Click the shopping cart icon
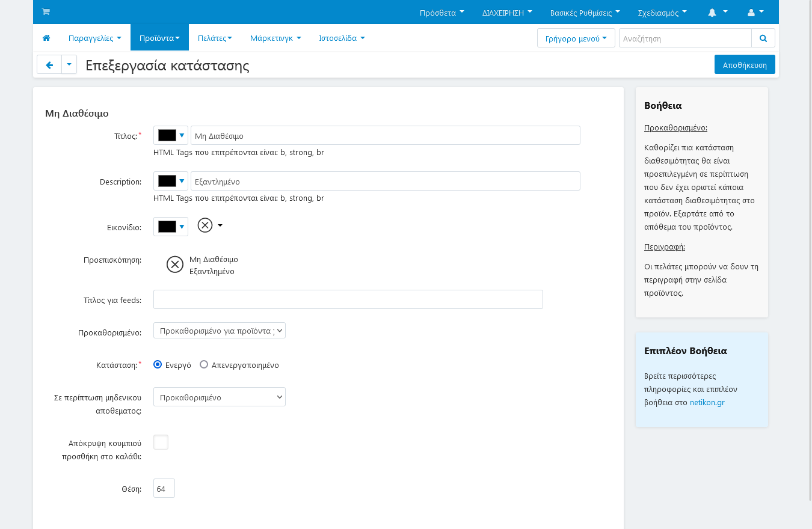This screenshot has height=529, width=812. 46,12
